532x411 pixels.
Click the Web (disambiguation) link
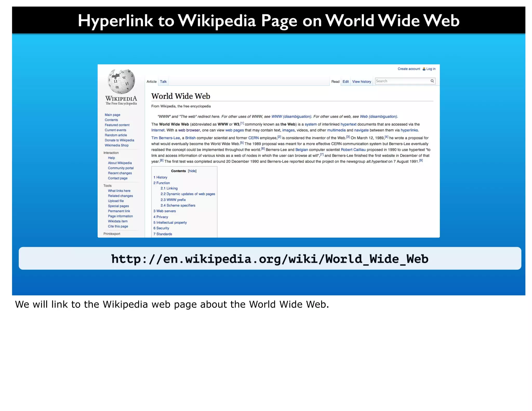coord(378,117)
